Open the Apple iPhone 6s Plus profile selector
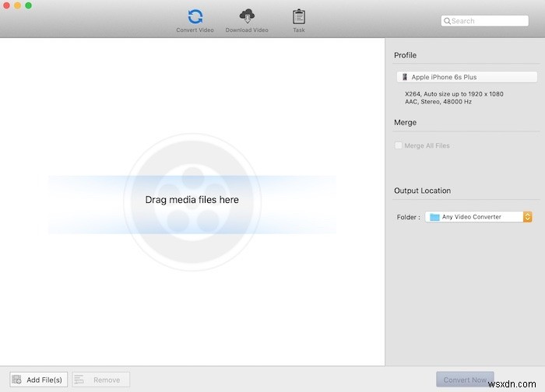Viewport: 545px width, 392px height. (x=467, y=77)
